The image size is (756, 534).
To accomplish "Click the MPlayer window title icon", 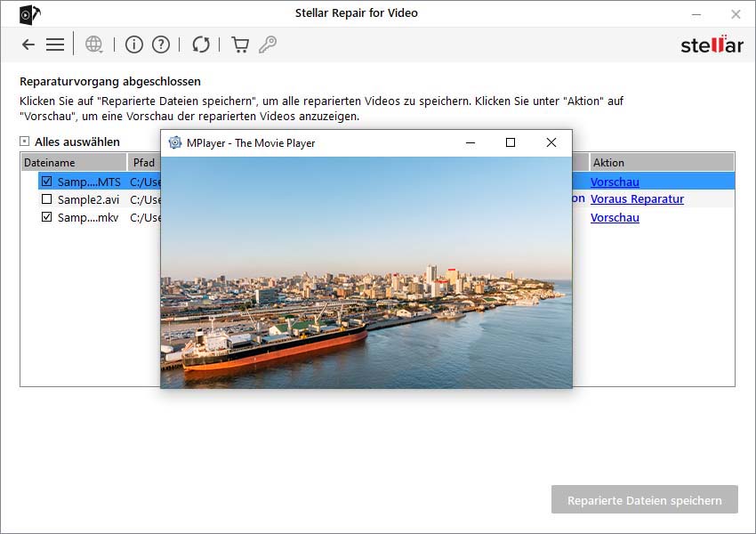I will pos(175,142).
